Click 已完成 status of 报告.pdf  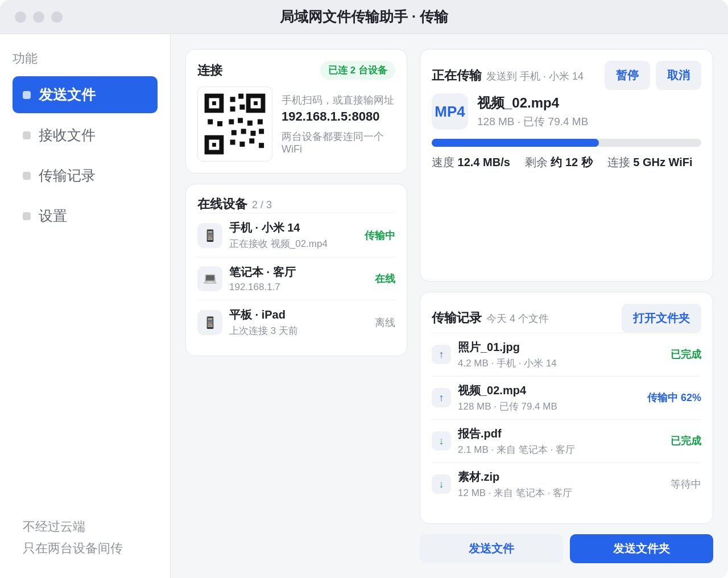(x=686, y=441)
